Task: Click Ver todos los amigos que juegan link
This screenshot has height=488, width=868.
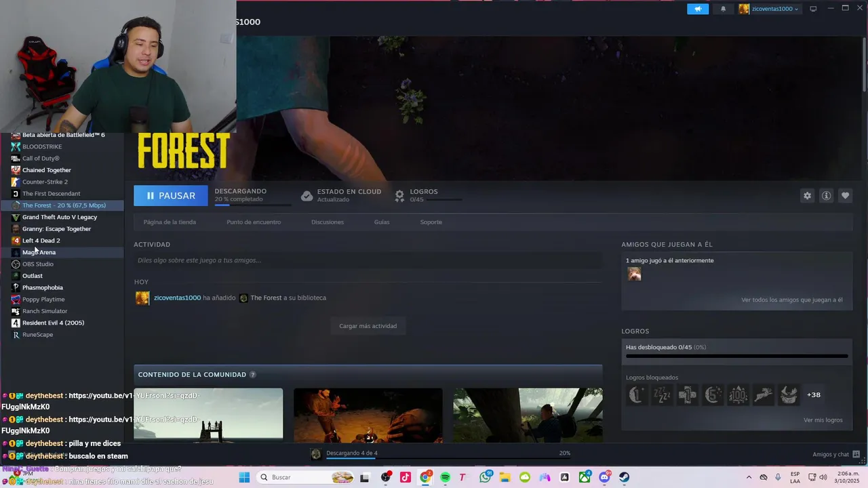Action: point(792,300)
